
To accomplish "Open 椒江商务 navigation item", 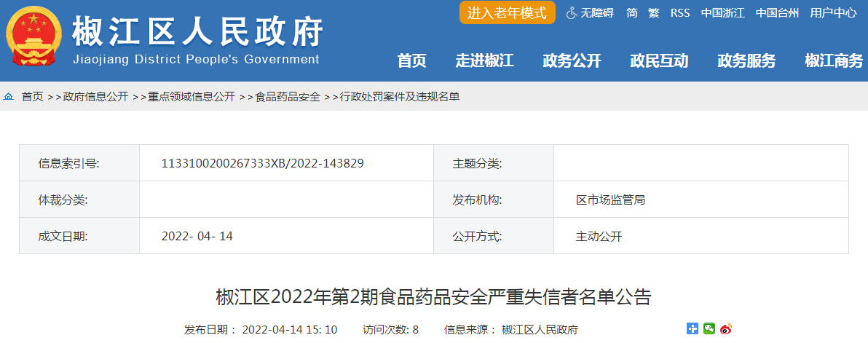I will click(x=835, y=61).
